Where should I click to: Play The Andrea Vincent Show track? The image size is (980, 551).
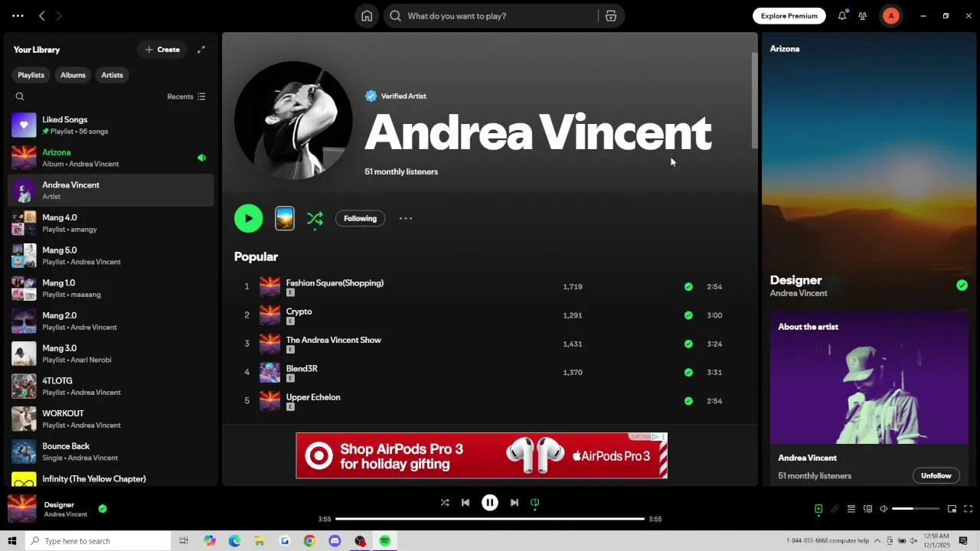click(333, 340)
